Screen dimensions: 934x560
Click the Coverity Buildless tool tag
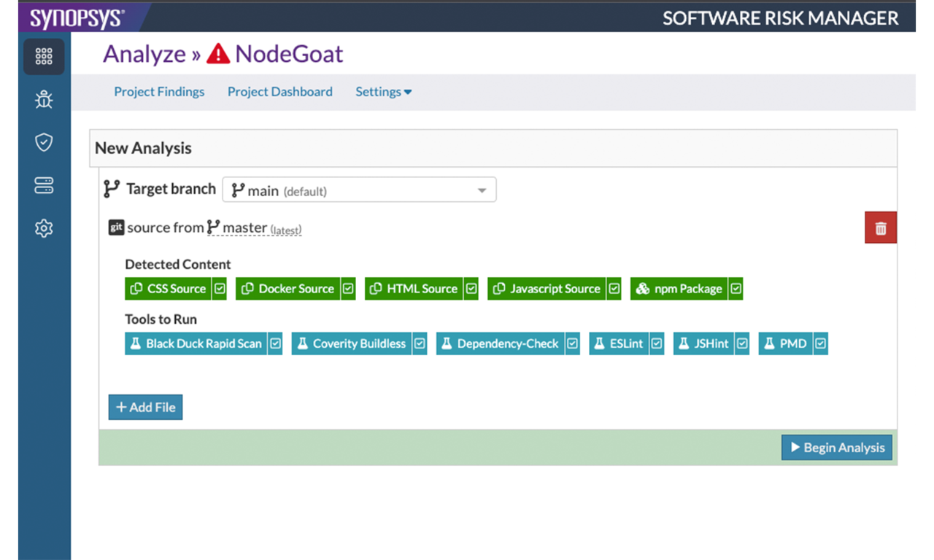pos(352,343)
